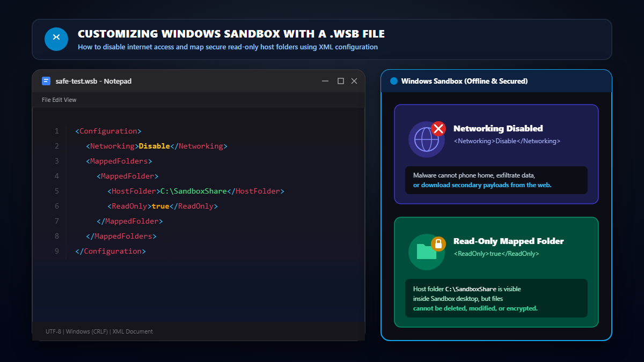Viewport: 644px width, 362px height.
Task: Click 'inside Sandbox desktop, but files' line
Action: 458,298
